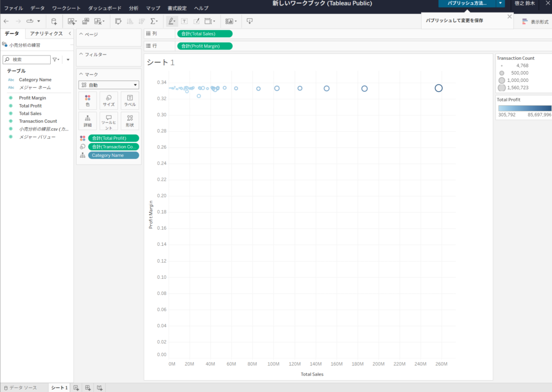Click the Total Profit color gradient legend
This screenshot has width=552, height=392.
coord(525,108)
